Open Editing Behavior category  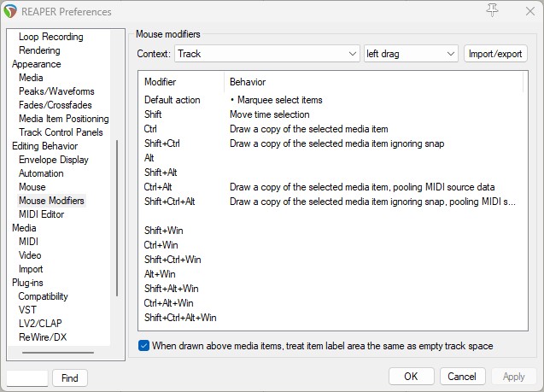pos(44,146)
